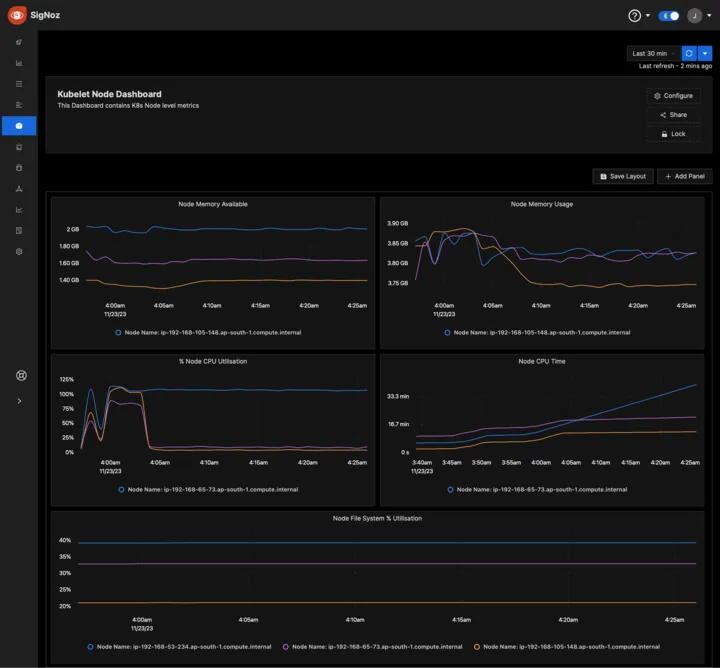Lock the dashboard with Lock button
Screen dimensions: 720x668
tap(673, 134)
